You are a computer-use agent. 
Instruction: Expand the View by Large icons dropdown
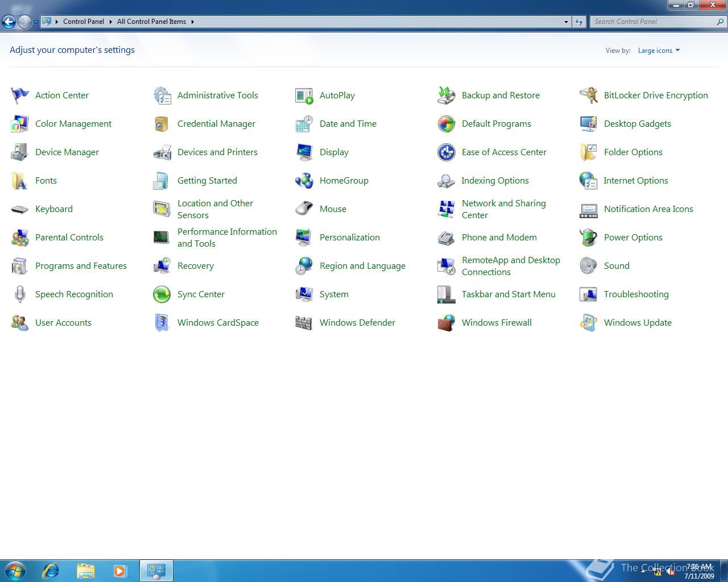click(659, 51)
